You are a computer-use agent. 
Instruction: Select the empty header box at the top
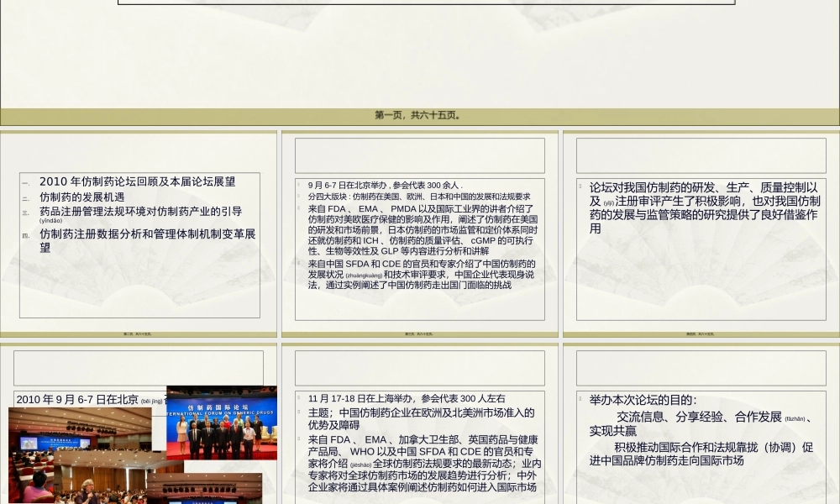(426, 1)
